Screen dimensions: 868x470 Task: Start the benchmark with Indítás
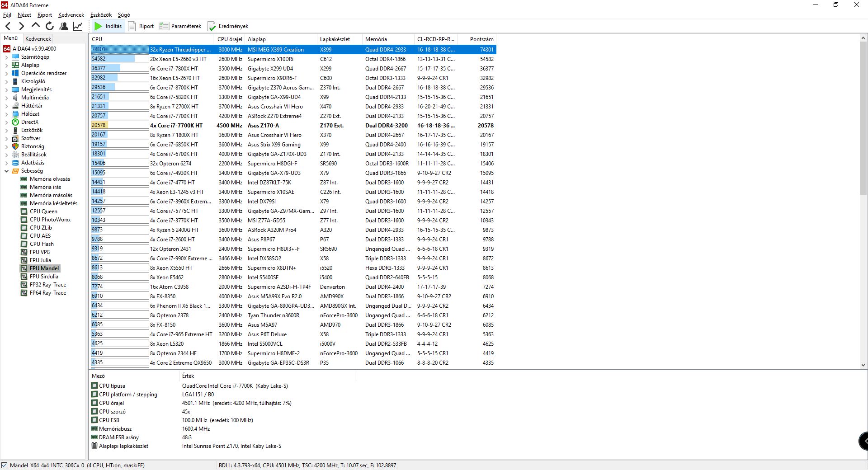point(108,26)
